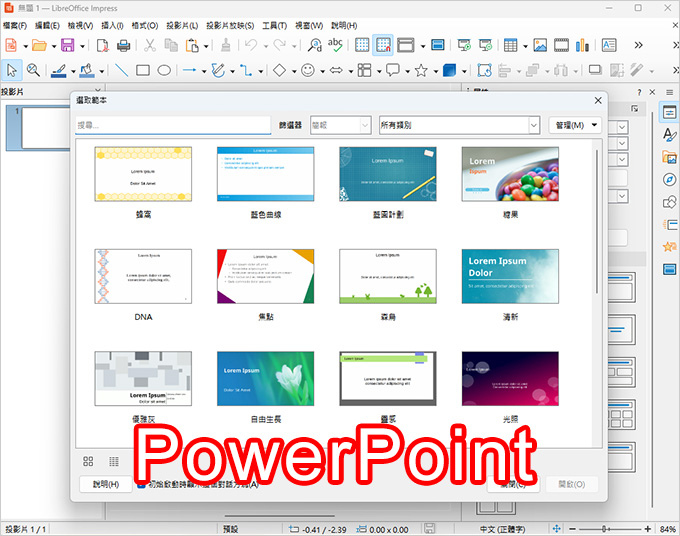Image resolution: width=680 pixels, height=536 pixels.
Task: Expand the toolbar overflow chevron
Action: pyautogui.click(x=638, y=45)
